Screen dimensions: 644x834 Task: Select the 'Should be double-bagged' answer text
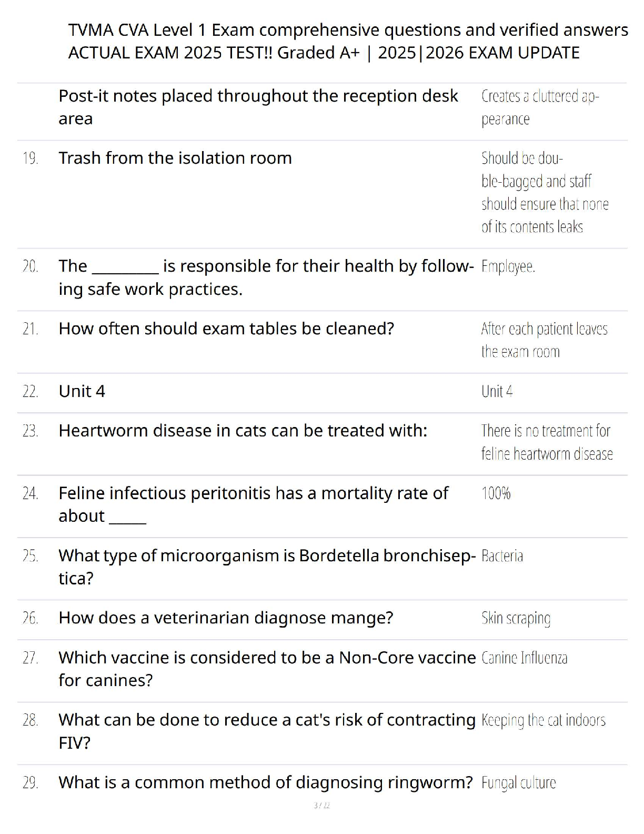pyautogui.click(x=544, y=192)
